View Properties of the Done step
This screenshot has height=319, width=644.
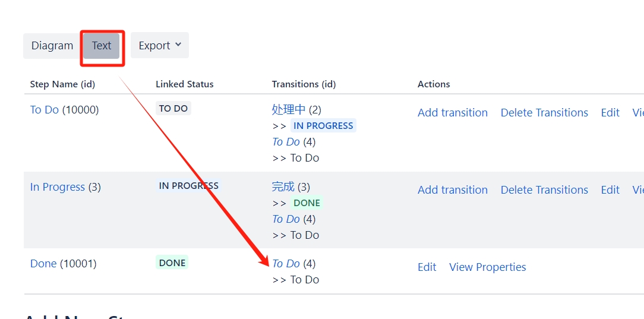pyautogui.click(x=488, y=267)
